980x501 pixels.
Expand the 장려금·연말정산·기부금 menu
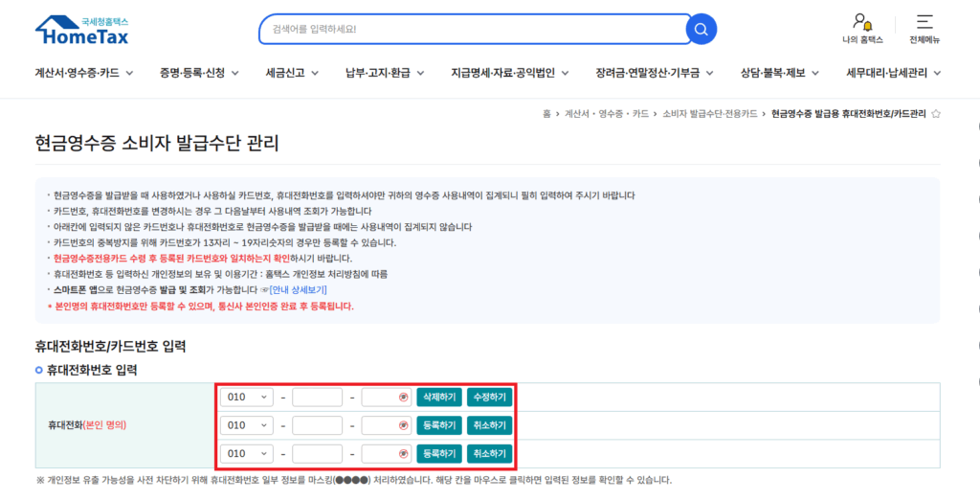[x=655, y=73]
